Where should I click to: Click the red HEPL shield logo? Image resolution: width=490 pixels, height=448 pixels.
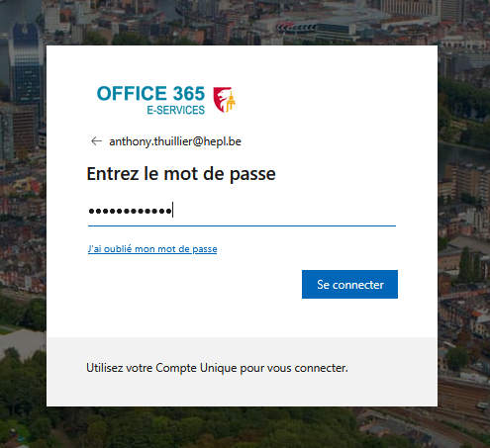pos(224,100)
